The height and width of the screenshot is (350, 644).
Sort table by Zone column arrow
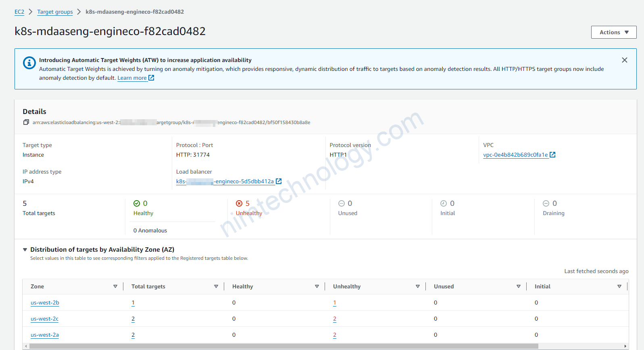115,286
